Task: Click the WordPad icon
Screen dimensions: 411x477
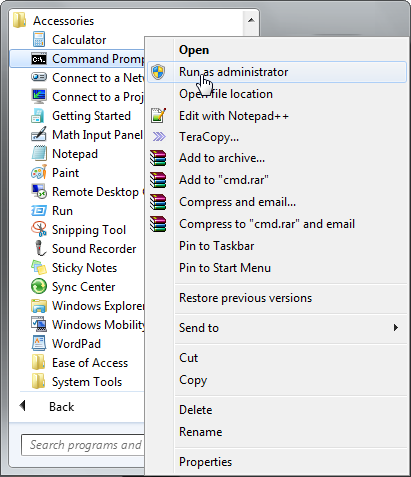Action: (x=39, y=343)
